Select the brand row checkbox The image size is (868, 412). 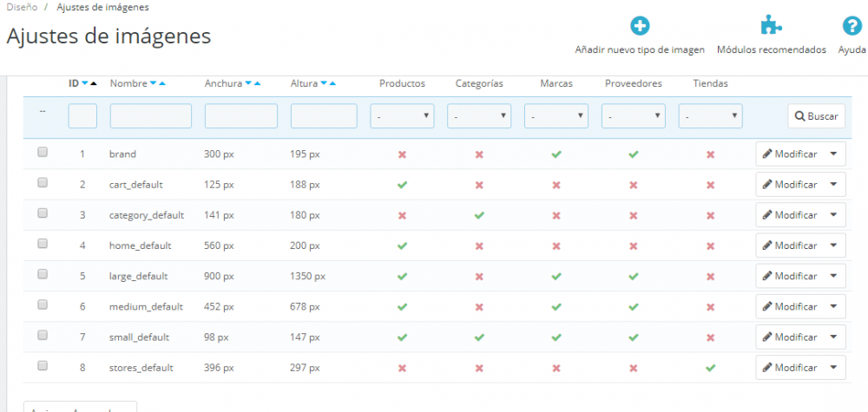[x=43, y=153]
